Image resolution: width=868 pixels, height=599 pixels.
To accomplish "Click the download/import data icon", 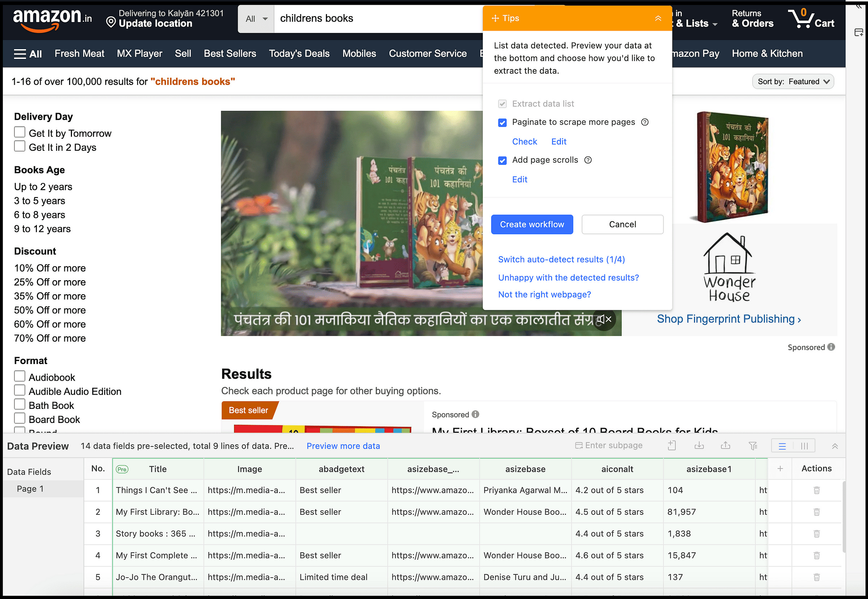I will click(x=699, y=445).
